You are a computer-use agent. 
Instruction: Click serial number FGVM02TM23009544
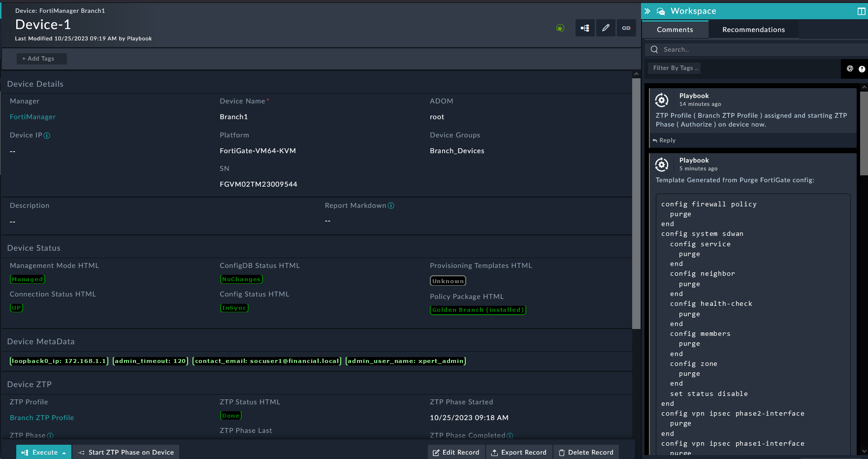[258, 184]
